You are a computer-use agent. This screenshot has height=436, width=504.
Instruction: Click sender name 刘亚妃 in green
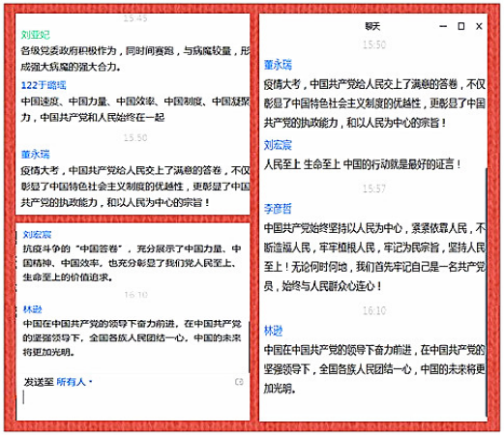[x=36, y=35]
